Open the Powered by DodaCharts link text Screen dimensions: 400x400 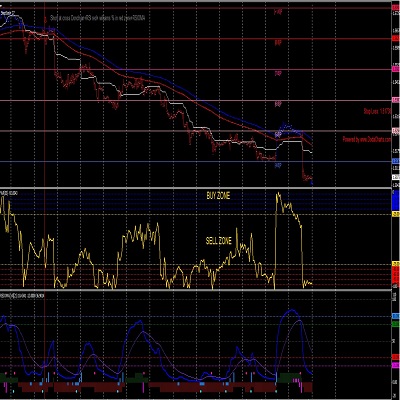click(x=366, y=140)
